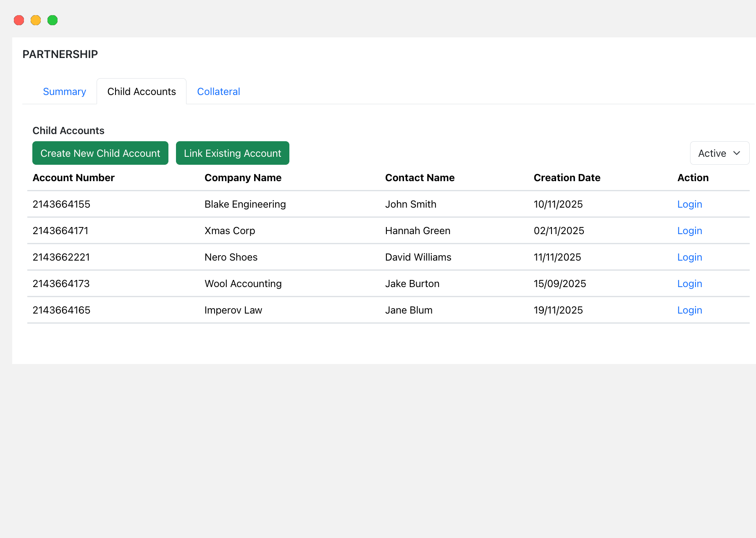Click Create New Child Account button

pyautogui.click(x=100, y=153)
